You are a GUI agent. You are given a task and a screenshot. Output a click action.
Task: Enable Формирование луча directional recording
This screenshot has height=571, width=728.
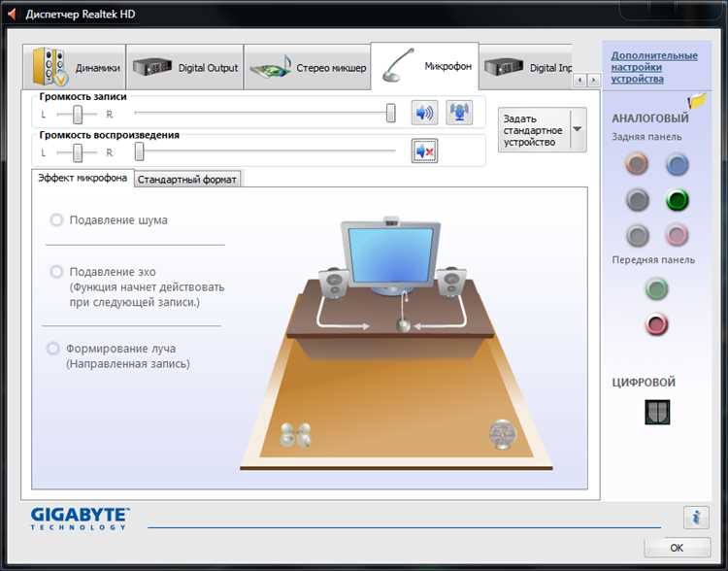click(x=53, y=348)
